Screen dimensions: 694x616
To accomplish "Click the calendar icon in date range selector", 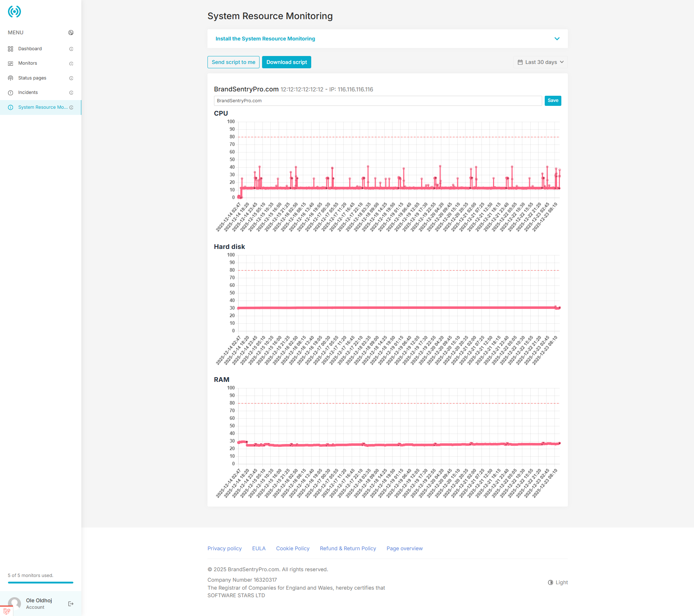I will [x=520, y=62].
